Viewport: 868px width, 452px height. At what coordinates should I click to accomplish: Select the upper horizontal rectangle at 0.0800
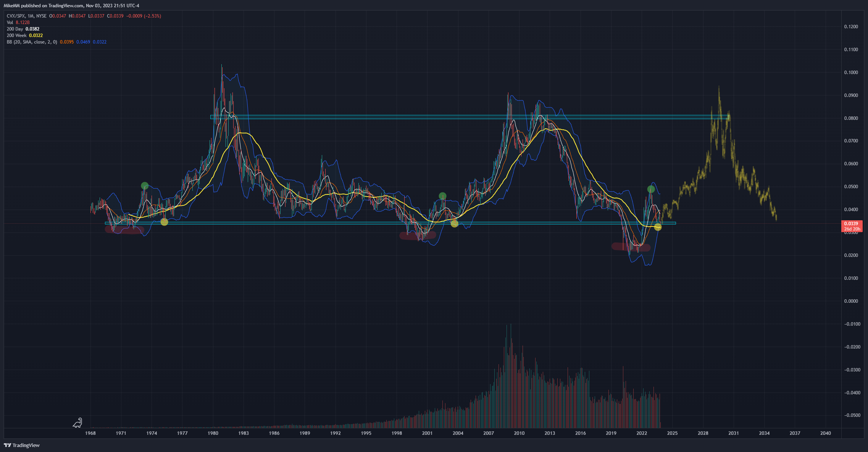tap(470, 117)
